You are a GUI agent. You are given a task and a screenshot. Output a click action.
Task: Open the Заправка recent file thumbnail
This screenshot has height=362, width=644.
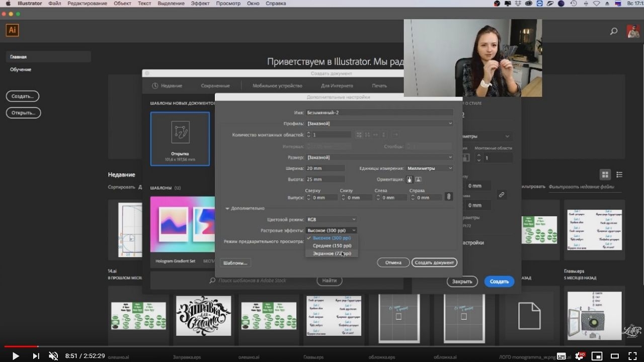[x=203, y=316]
